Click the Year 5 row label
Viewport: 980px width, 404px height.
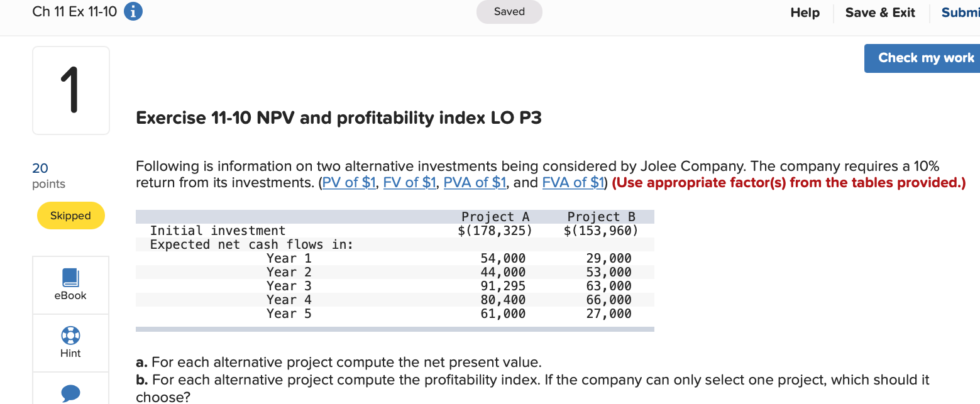point(289,314)
